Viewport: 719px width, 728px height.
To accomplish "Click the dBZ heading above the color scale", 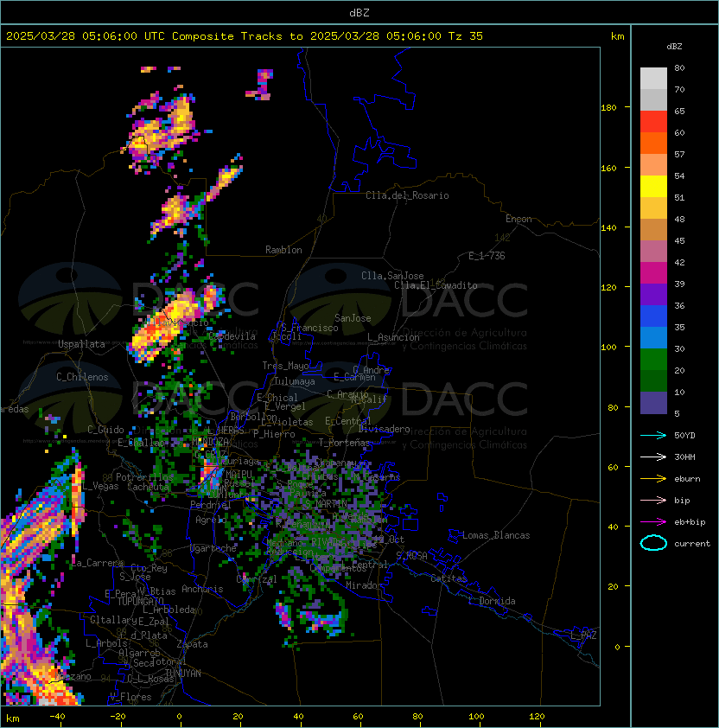I will (x=674, y=47).
